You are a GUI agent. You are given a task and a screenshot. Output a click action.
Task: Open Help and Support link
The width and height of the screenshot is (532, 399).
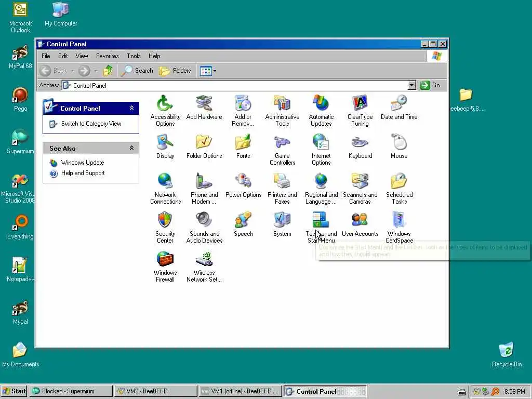tap(83, 173)
